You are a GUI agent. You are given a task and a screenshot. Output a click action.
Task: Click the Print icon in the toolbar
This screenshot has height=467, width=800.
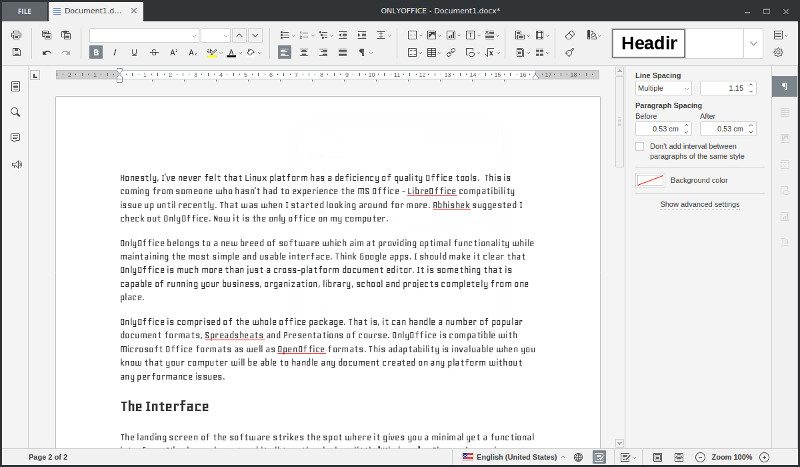click(x=16, y=35)
